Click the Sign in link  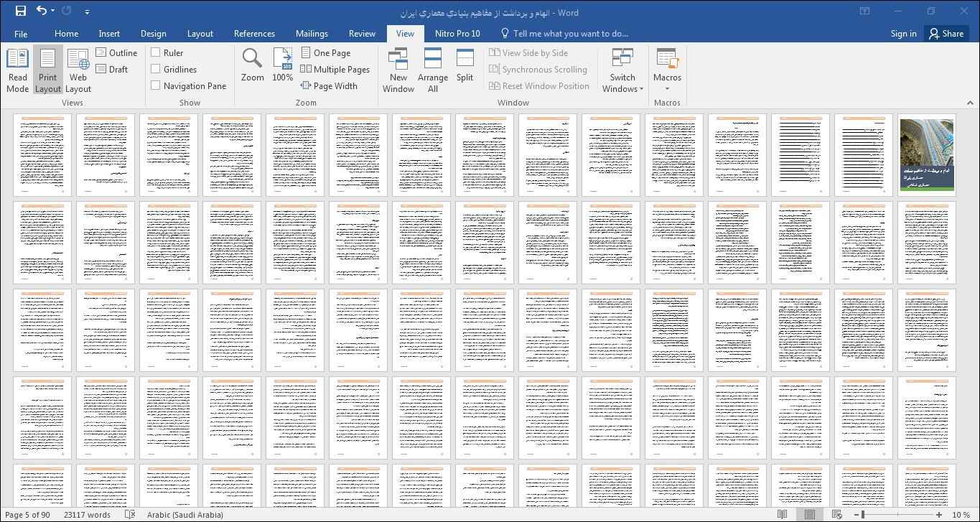coord(903,34)
